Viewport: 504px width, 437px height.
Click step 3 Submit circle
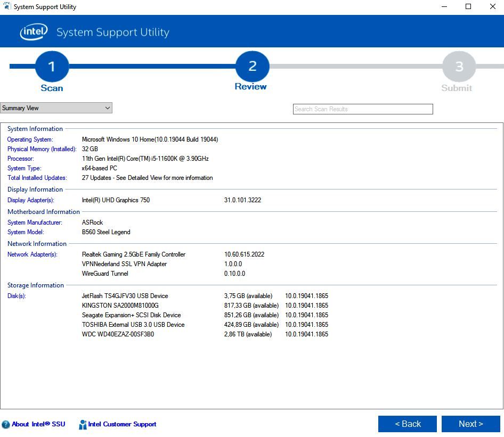(459, 66)
